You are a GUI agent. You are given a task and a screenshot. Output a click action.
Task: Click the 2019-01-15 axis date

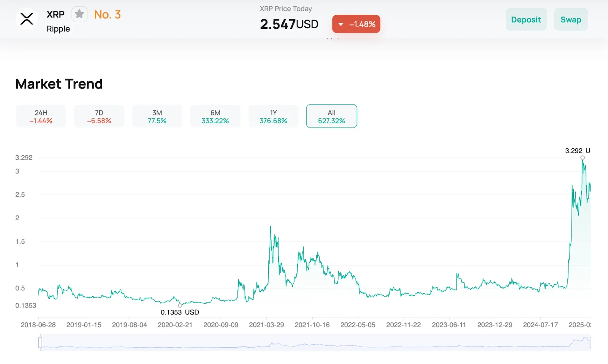coord(84,325)
